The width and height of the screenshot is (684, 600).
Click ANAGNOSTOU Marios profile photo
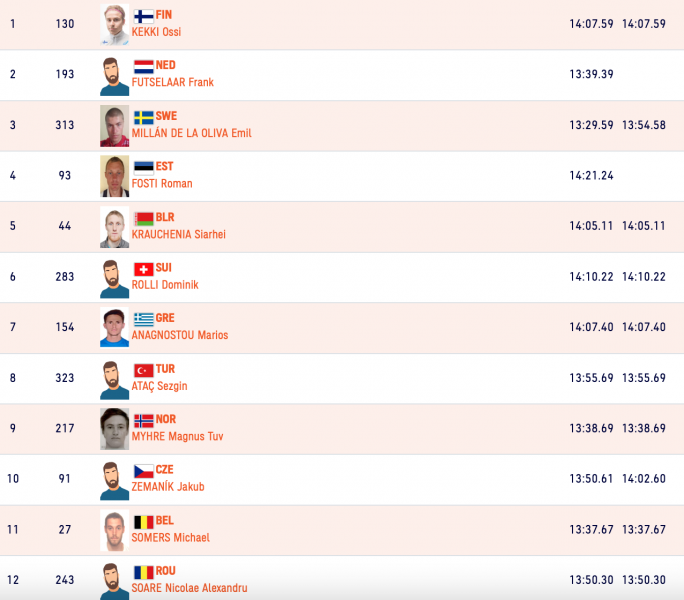[x=114, y=328]
